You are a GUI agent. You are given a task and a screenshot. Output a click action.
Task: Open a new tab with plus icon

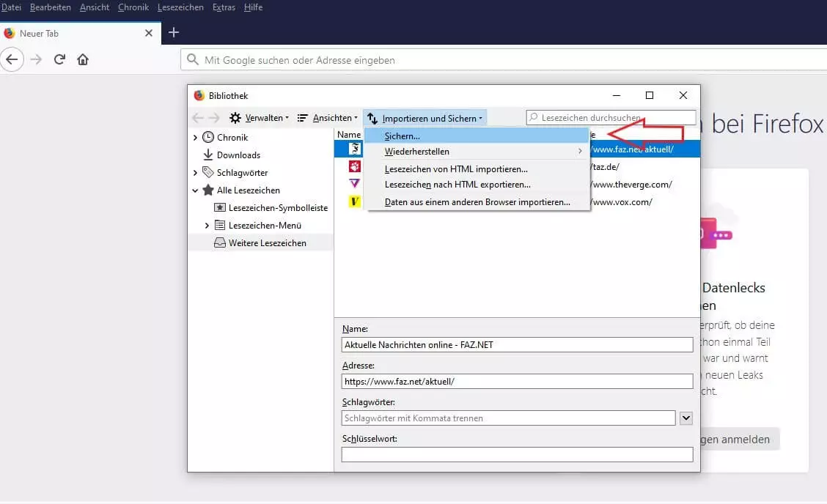click(x=174, y=32)
